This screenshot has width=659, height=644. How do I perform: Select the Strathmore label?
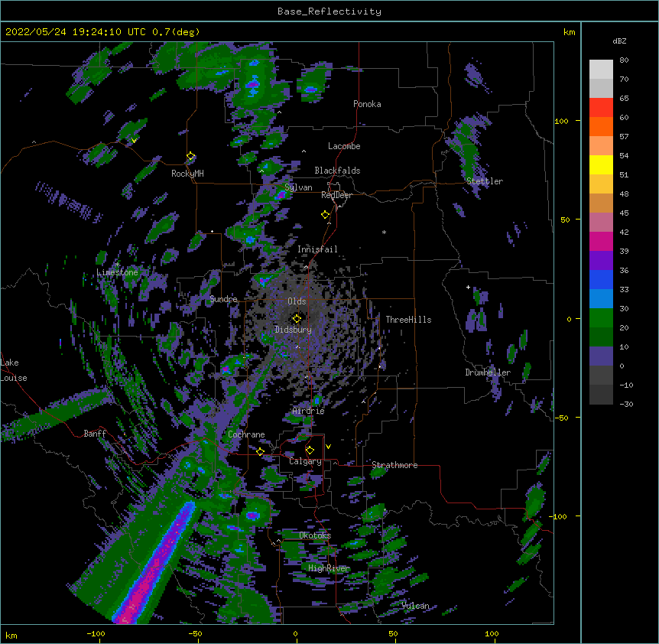click(394, 465)
